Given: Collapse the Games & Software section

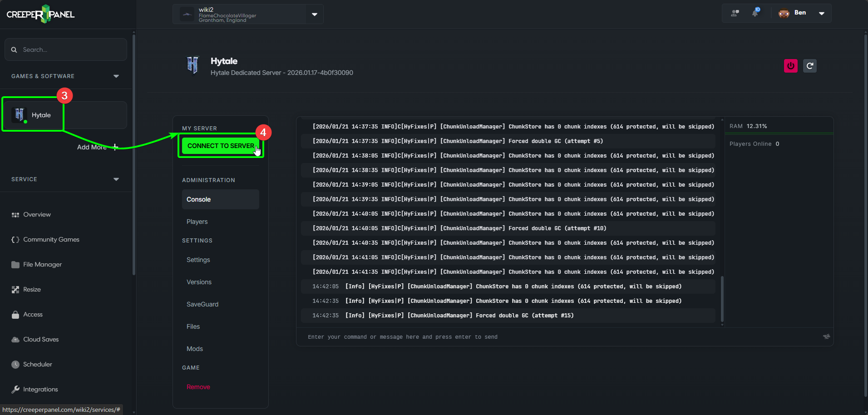Looking at the screenshot, I should pyautogui.click(x=116, y=76).
